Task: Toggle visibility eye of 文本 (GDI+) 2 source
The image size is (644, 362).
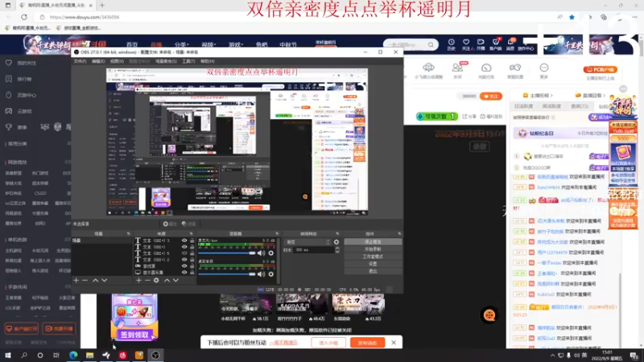Action: pyautogui.click(x=184, y=259)
